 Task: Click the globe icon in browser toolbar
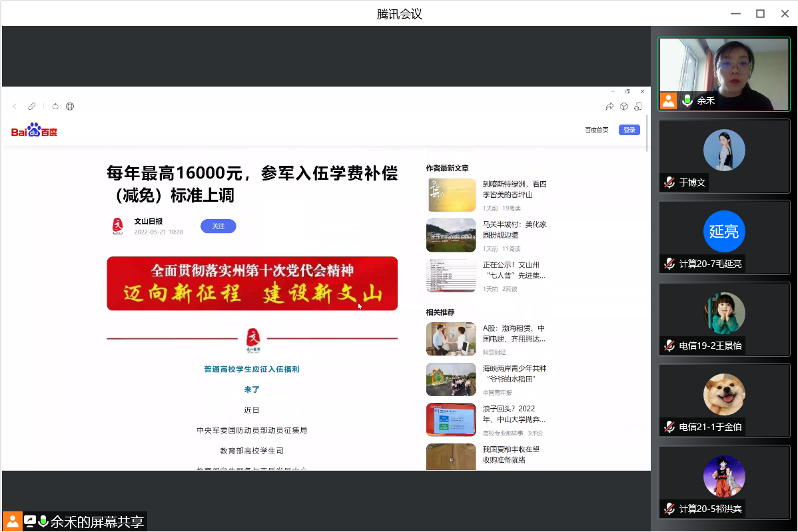[70, 107]
